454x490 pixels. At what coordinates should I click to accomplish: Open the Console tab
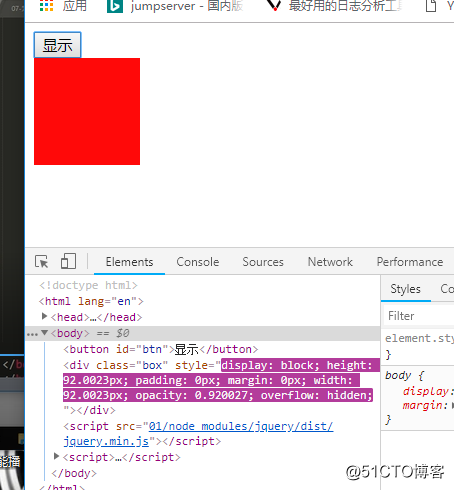[198, 262]
